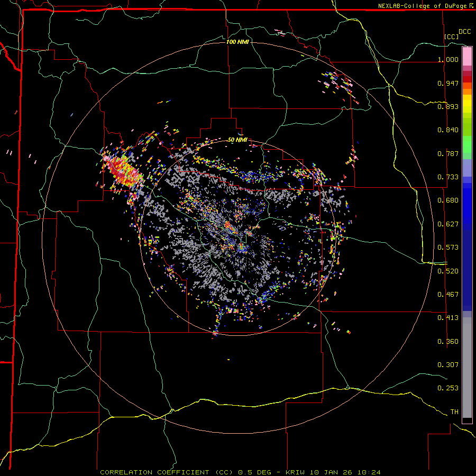The height and width of the screenshot is (476, 476).
Task: Click the 0.520 legend value
Action: (448, 271)
